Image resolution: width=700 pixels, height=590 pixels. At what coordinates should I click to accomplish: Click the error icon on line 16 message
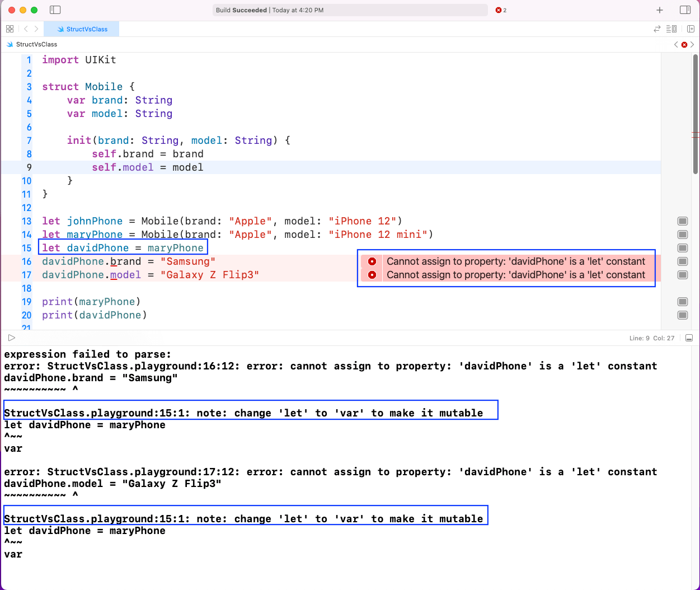(372, 261)
